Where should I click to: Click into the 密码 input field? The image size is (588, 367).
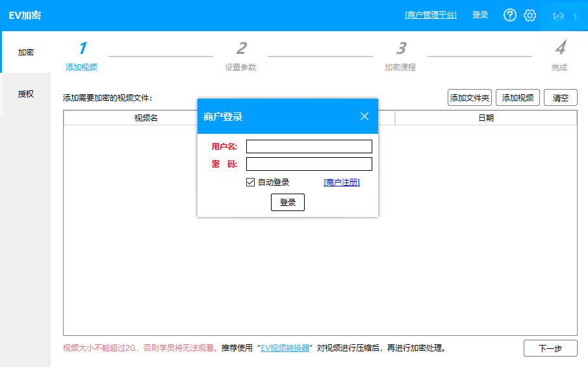tap(309, 164)
